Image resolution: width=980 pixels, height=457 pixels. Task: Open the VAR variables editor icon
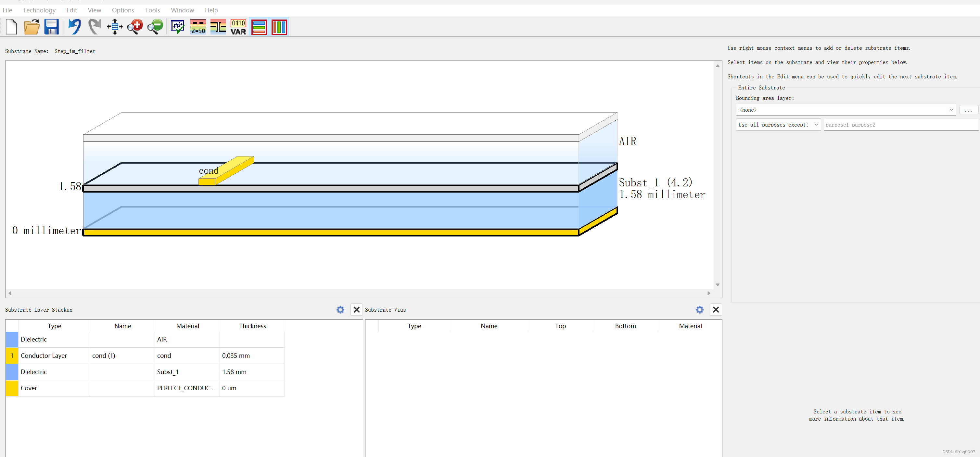point(238,27)
